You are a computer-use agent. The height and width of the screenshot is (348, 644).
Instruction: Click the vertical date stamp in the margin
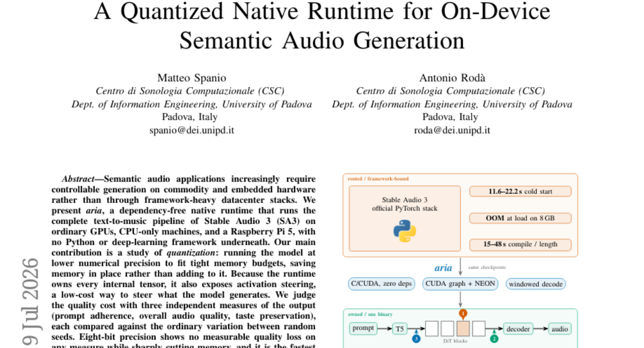(31, 302)
